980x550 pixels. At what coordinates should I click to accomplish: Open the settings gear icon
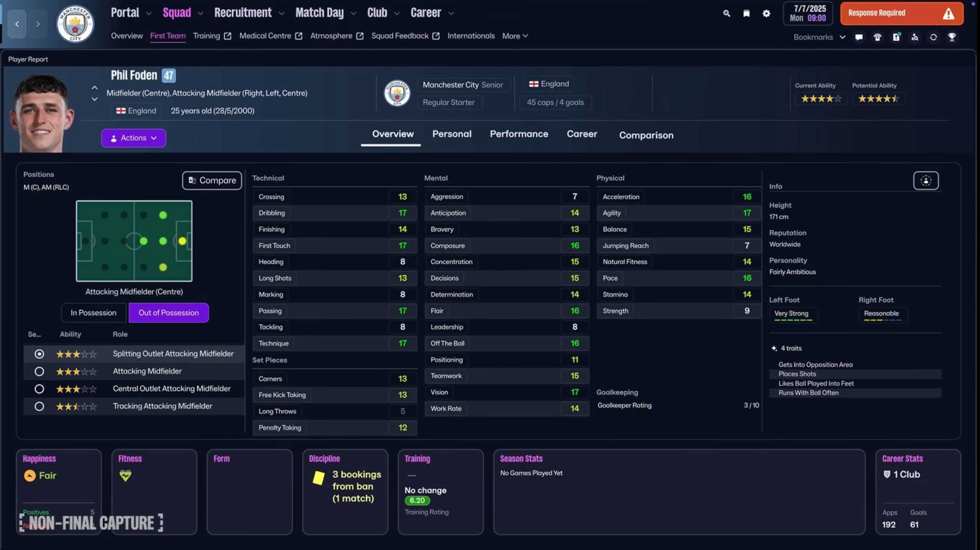(766, 13)
